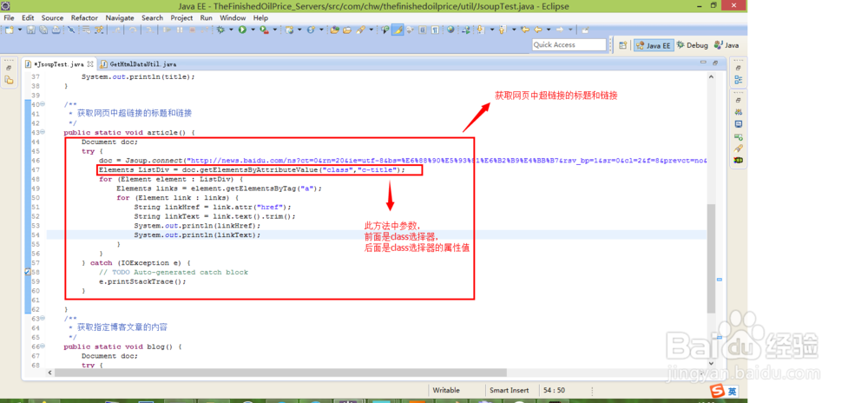Click the Run Last Tool external tools icon
Viewport: 868px width, 403px height.
point(264,30)
